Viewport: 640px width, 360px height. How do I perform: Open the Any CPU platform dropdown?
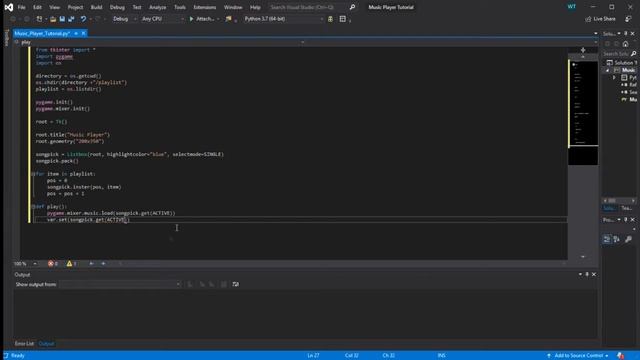pos(162,19)
